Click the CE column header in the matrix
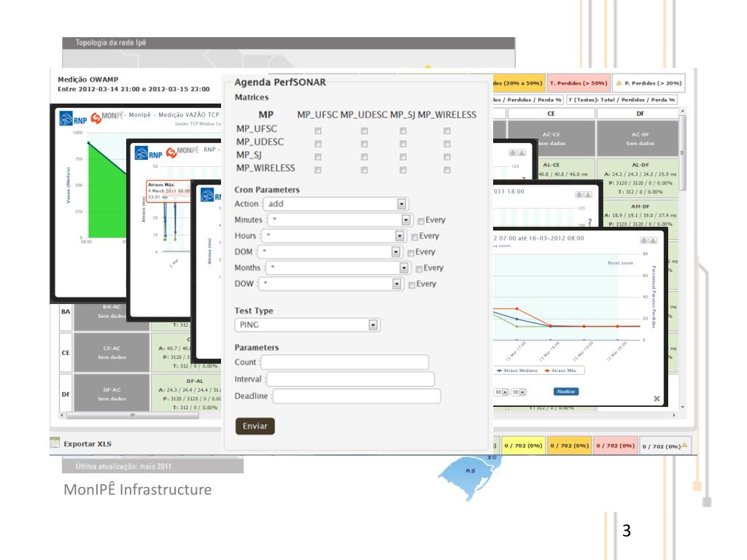This screenshot has height=560, width=747. pyautogui.click(x=551, y=113)
